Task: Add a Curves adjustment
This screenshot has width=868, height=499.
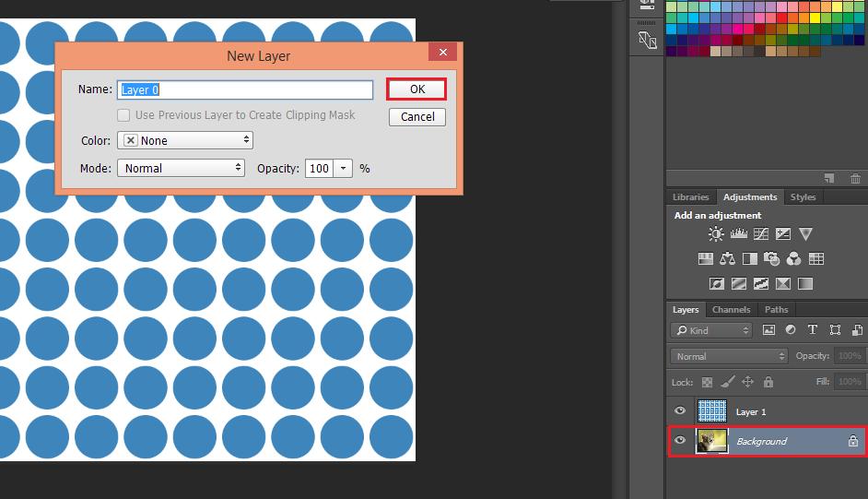Action: pyautogui.click(x=760, y=234)
